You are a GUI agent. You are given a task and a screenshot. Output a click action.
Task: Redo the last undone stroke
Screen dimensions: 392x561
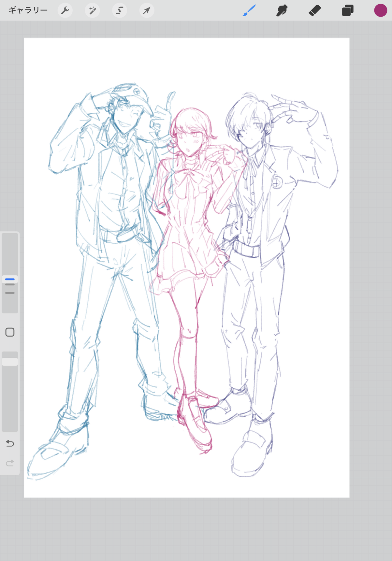pyautogui.click(x=10, y=463)
